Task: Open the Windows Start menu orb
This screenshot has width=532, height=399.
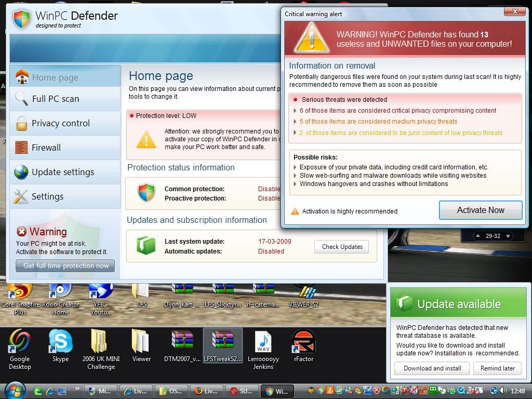Action: 15,391
